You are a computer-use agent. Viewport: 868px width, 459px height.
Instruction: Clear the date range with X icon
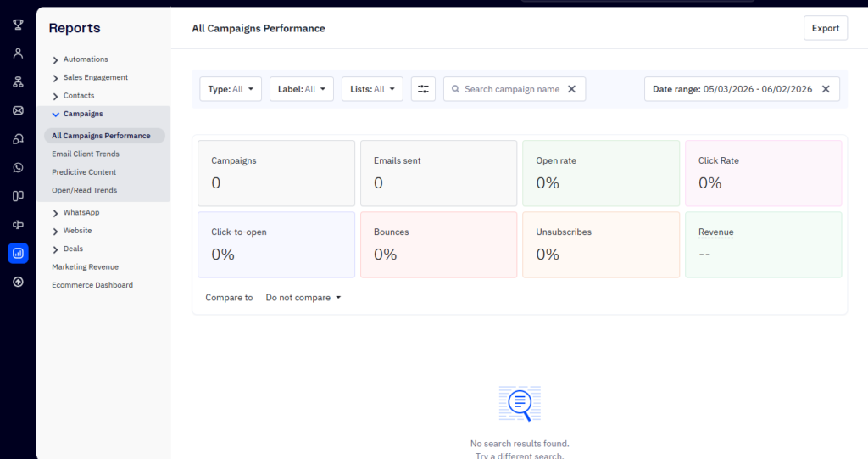(x=826, y=89)
